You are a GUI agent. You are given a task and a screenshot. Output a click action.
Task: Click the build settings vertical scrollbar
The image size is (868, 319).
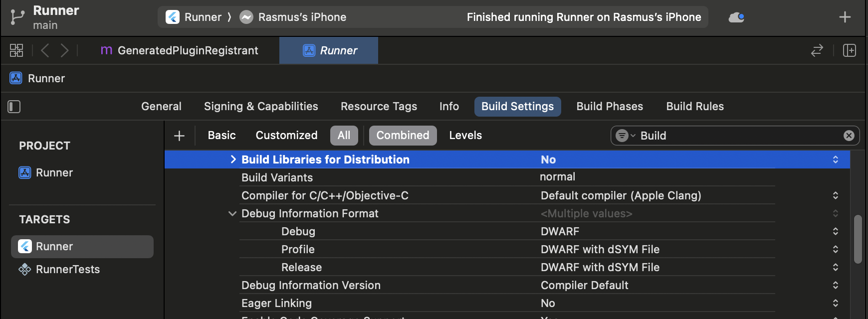tap(858, 239)
